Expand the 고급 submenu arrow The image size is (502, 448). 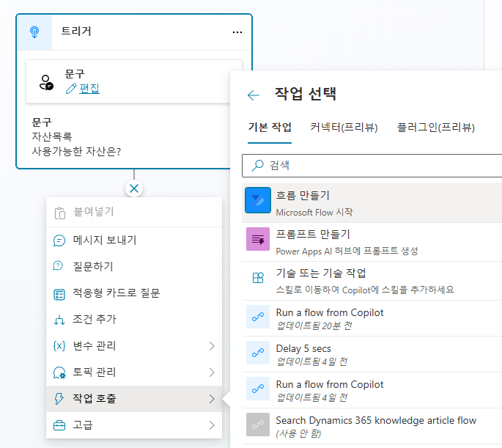(x=212, y=425)
